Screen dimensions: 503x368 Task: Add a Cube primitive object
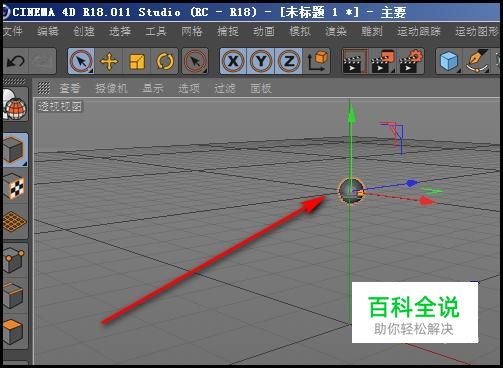pos(449,61)
